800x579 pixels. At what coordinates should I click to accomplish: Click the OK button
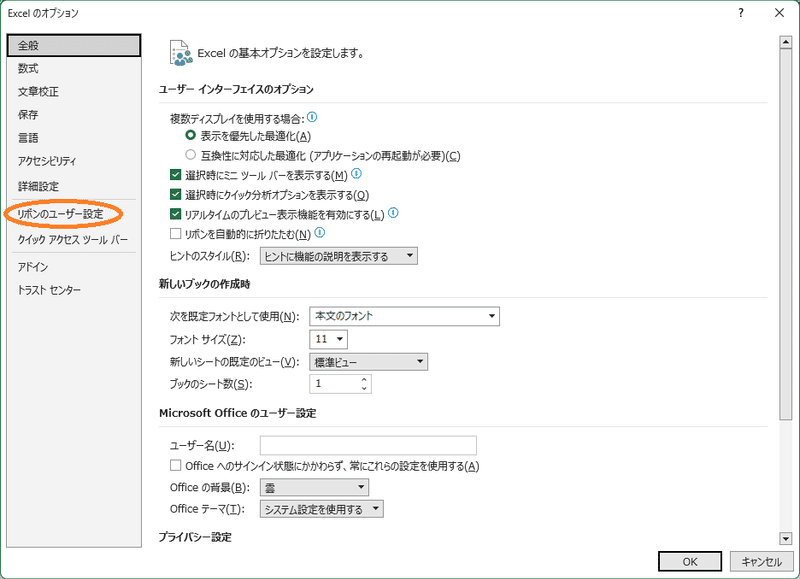coord(690,562)
